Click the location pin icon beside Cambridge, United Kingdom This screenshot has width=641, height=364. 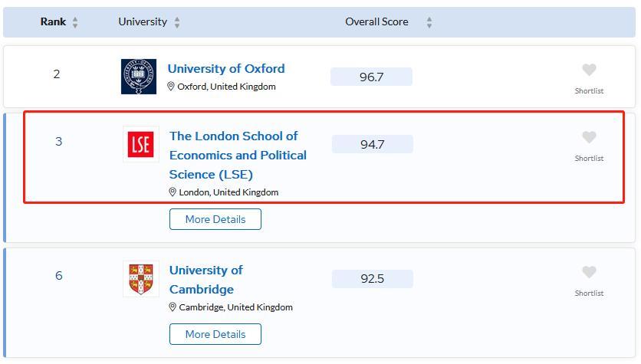pyautogui.click(x=173, y=307)
